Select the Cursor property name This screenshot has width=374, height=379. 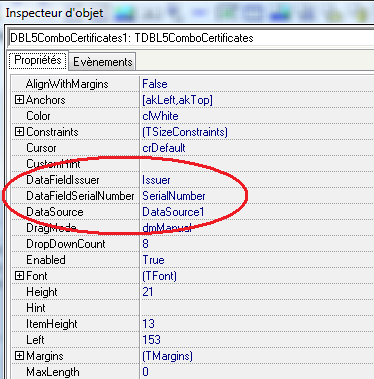point(41,148)
